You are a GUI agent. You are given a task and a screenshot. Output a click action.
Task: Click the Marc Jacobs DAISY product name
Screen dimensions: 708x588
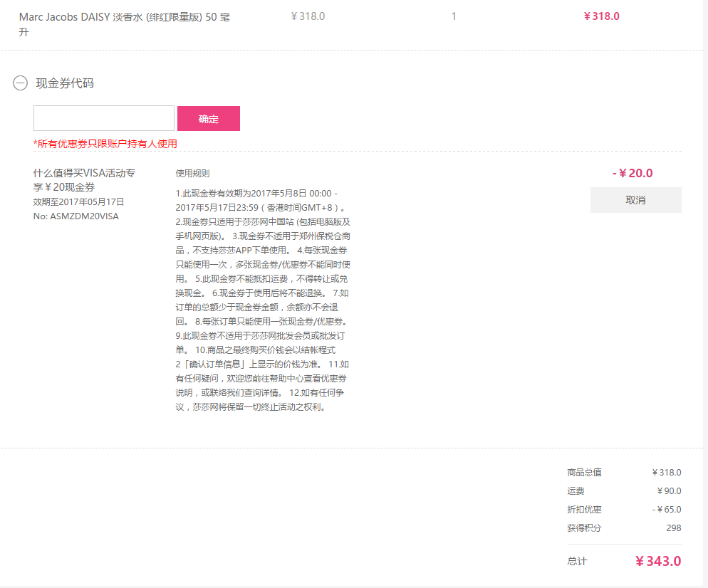click(125, 24)
